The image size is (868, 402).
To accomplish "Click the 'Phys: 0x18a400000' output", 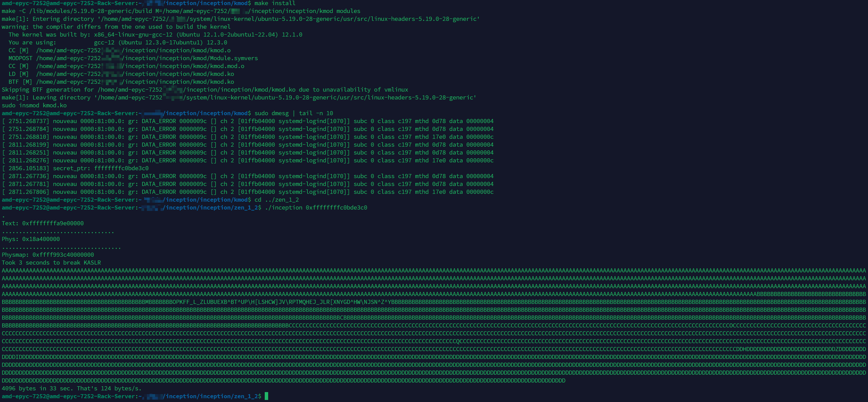I will point(31,239).
